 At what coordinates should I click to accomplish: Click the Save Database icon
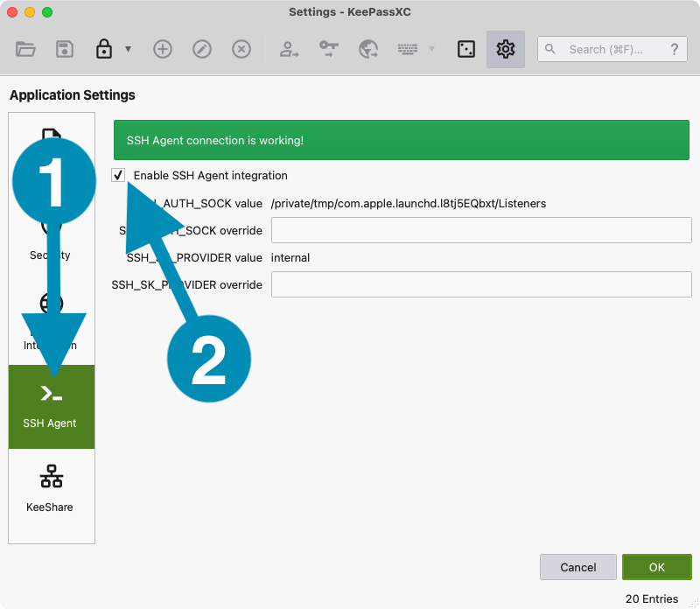click(65, 49)
